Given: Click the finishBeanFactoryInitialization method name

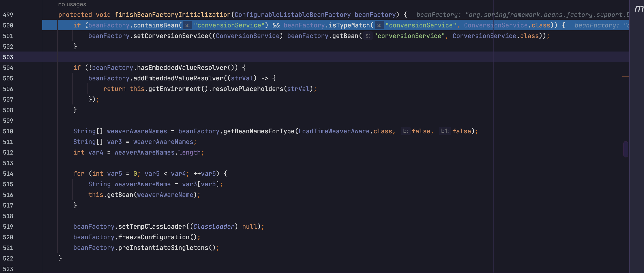Looking at the screenshot, I should tap(172, 15).
